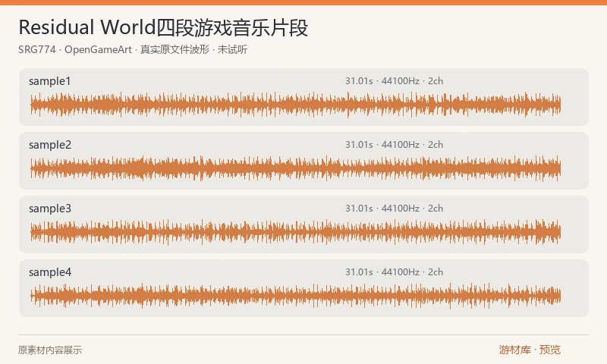
Task: Click the sample4 waveform
Action: coord(296,296)
